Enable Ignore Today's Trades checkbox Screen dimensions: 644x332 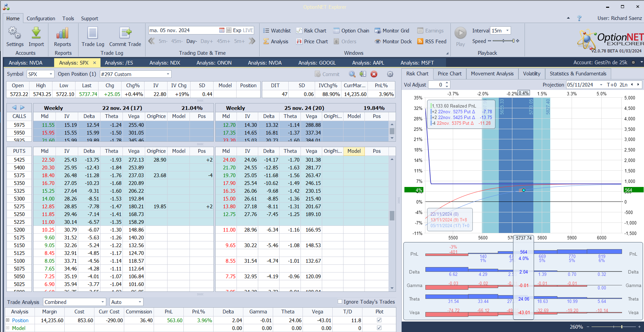click(340, 302)
